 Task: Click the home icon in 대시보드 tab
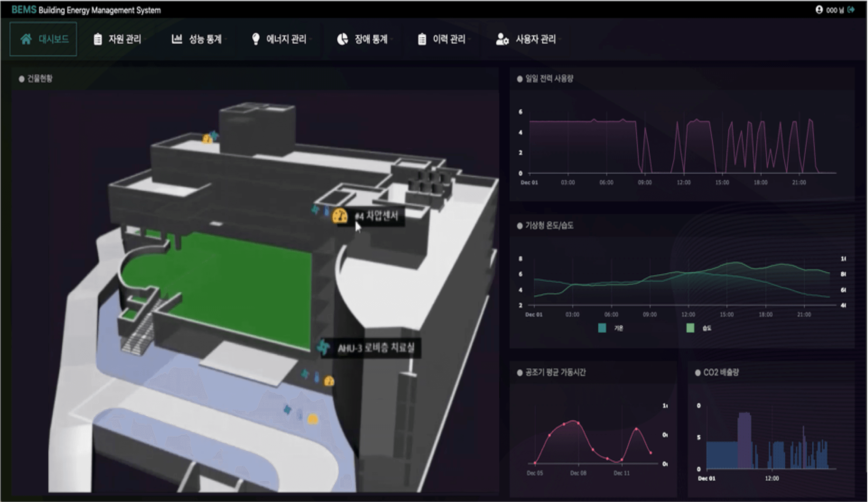coord(26,39)
